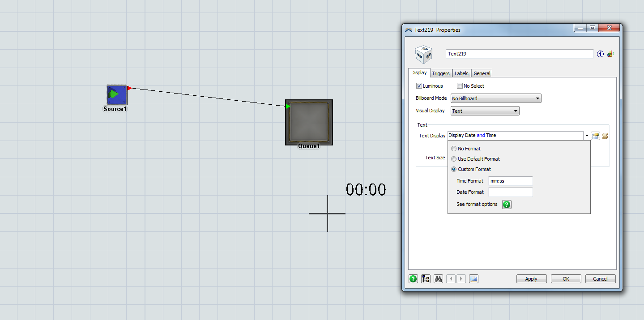Open the Billboard Mode dropdown
This screenshot has height=320, width=644.
pos(496,98)
